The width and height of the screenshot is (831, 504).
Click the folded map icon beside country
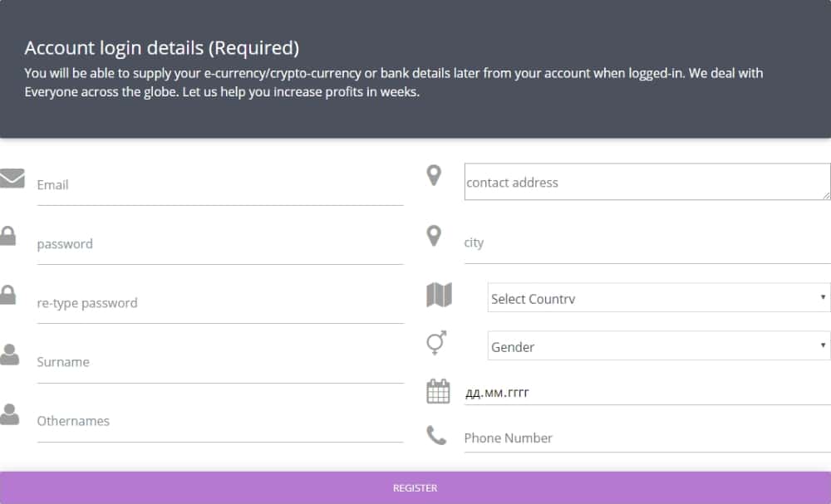point(439,295)
